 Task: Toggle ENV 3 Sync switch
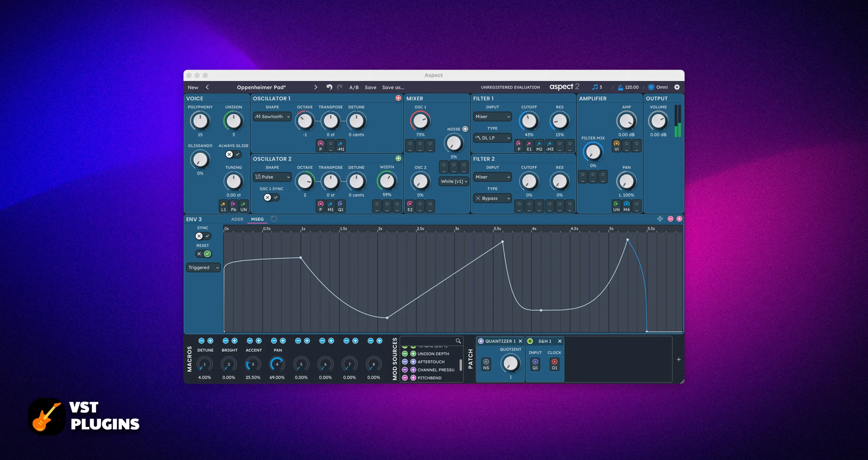[x=203, y=236]
